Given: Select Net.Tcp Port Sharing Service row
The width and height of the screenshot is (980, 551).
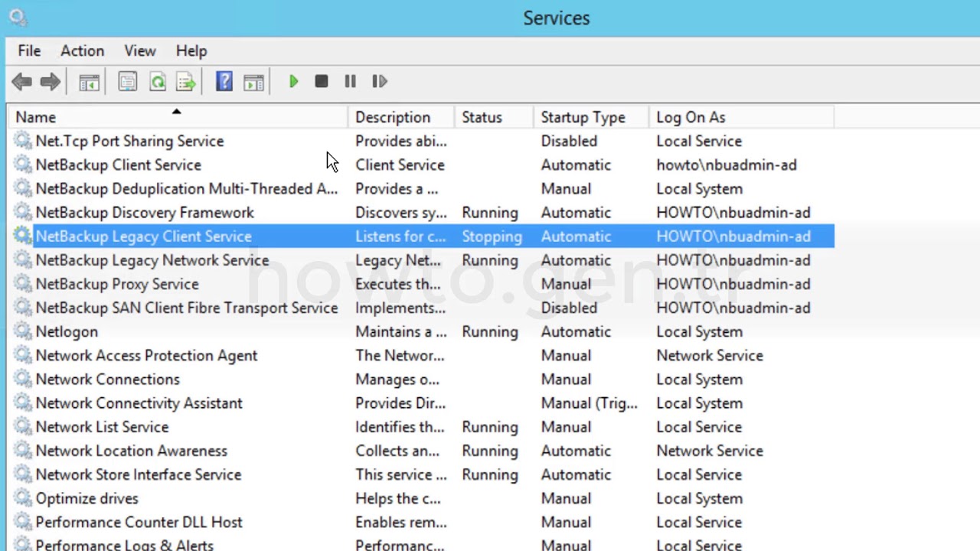Looking at the screenshot, I should point(421,141).
